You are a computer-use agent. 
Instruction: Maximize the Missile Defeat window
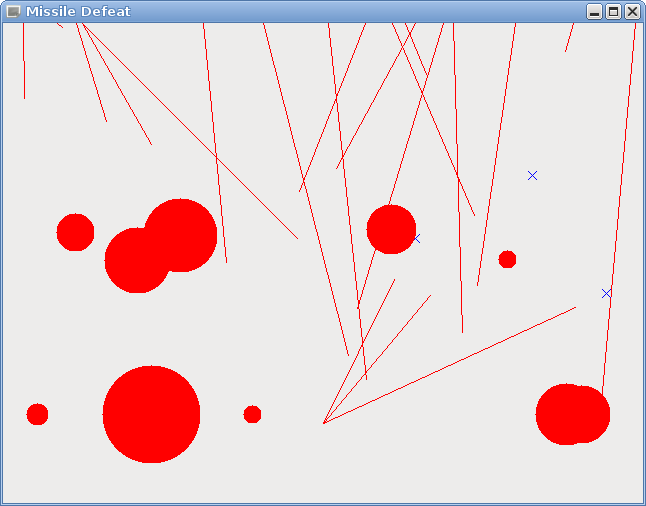tap(613, 11)
